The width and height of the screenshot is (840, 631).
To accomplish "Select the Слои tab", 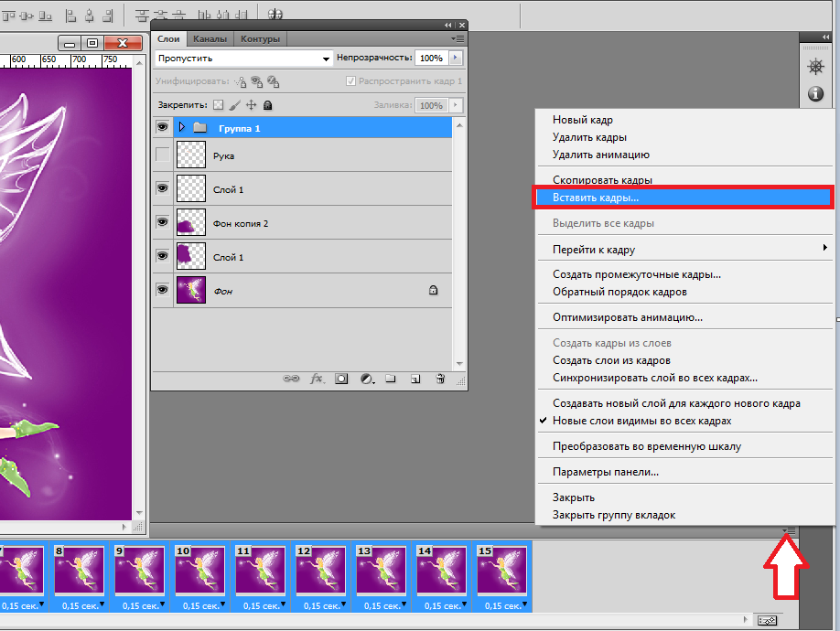I will click(168, 38).
